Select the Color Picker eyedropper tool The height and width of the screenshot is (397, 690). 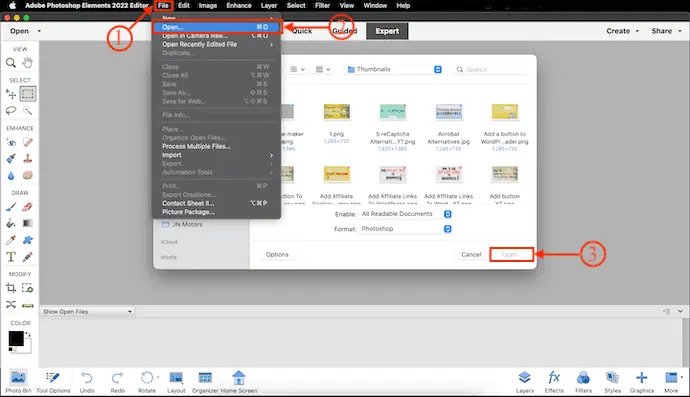[11, 240]
